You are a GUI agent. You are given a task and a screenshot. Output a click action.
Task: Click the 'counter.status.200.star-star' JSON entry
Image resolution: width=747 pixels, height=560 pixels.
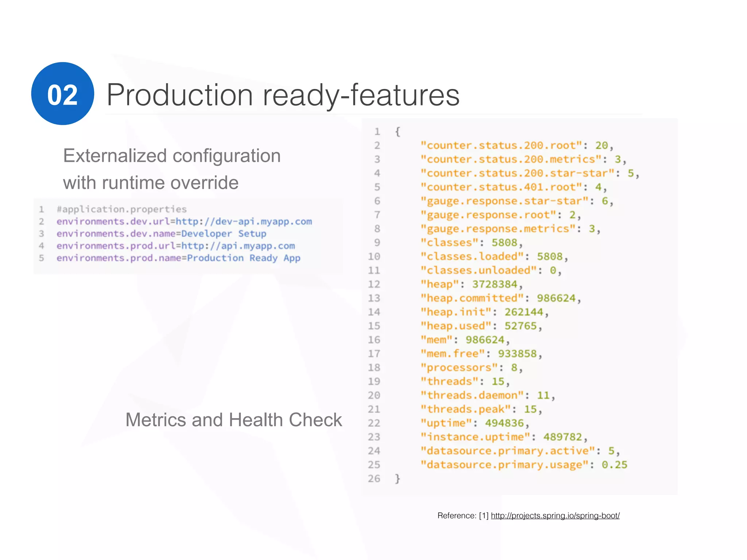coord(530,173)
